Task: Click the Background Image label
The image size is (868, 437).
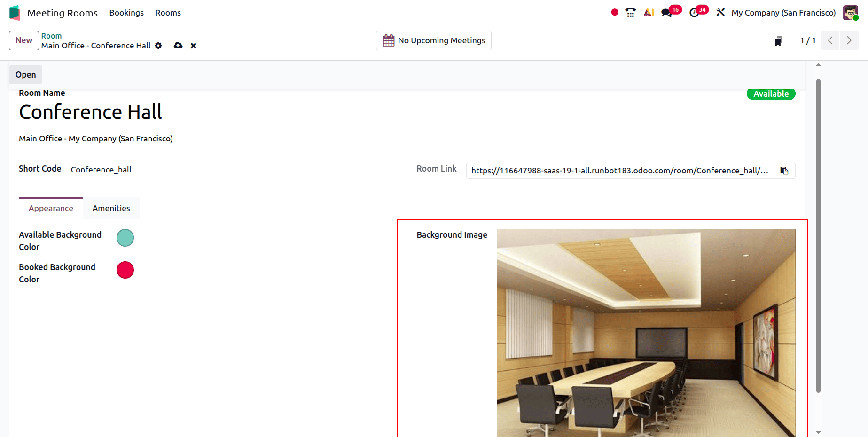Action: 452,235
